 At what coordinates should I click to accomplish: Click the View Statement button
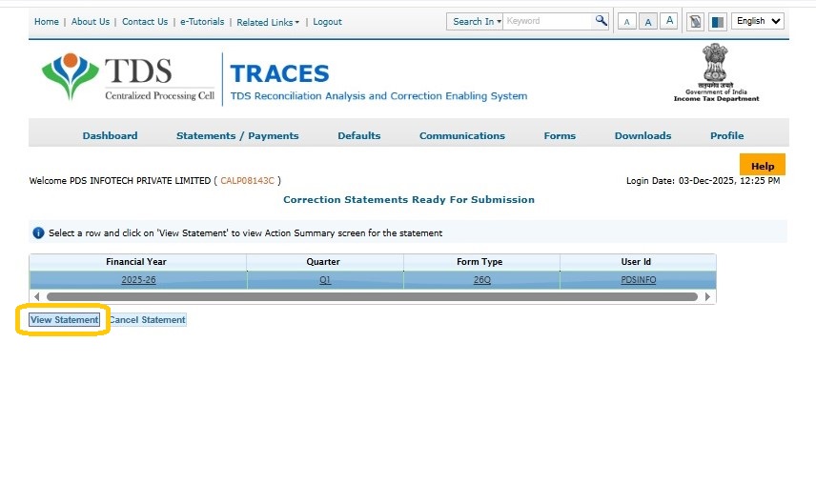64,320
